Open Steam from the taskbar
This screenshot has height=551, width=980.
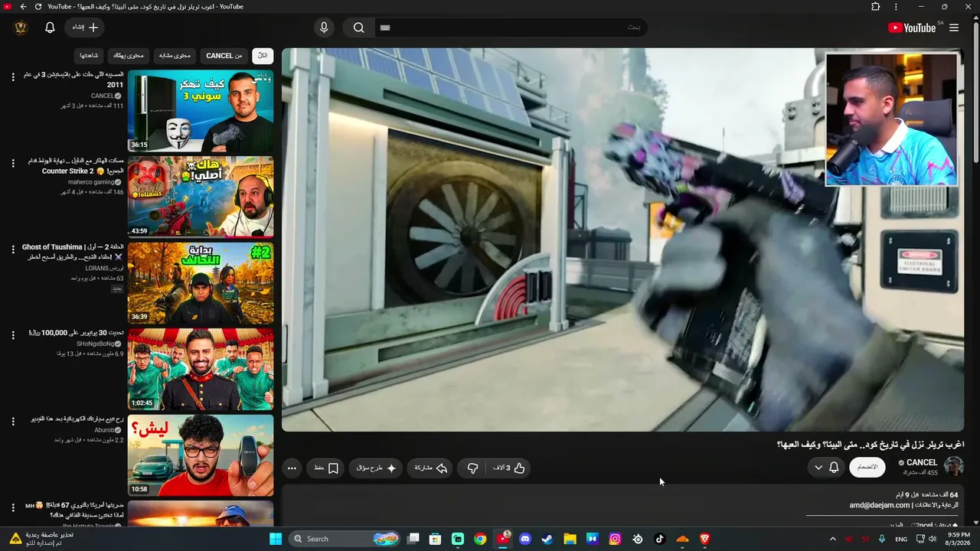click(547, 539)
